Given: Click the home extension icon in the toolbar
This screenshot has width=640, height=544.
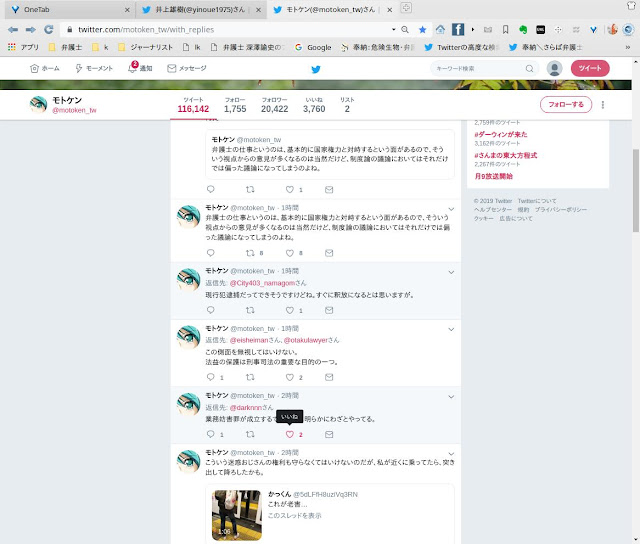Looking at the screenshot, I should (440, 29).
